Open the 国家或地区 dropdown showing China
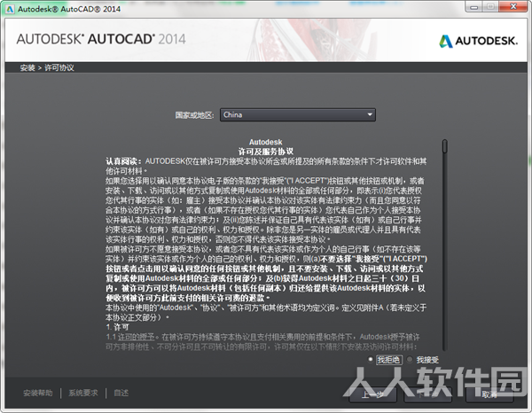Image resolution: width=532 pixels, height=413 pixels. (298, 114)
